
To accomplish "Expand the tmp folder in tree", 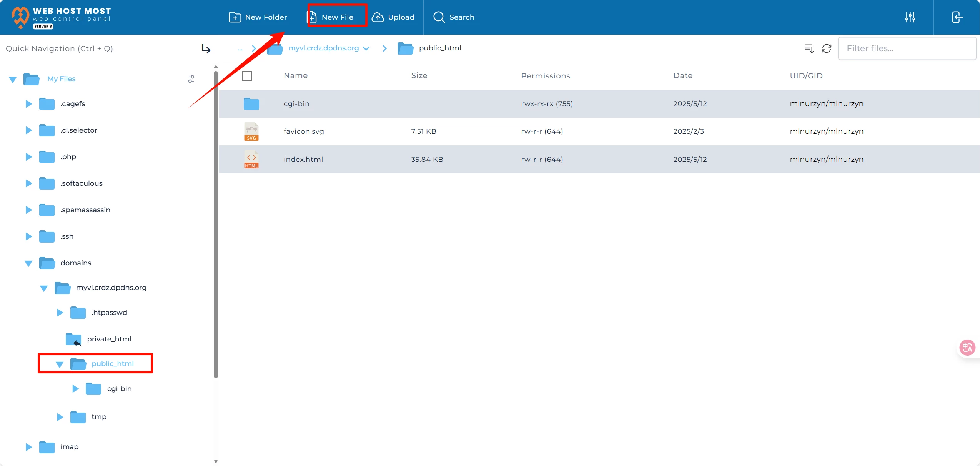I will 60,417.
